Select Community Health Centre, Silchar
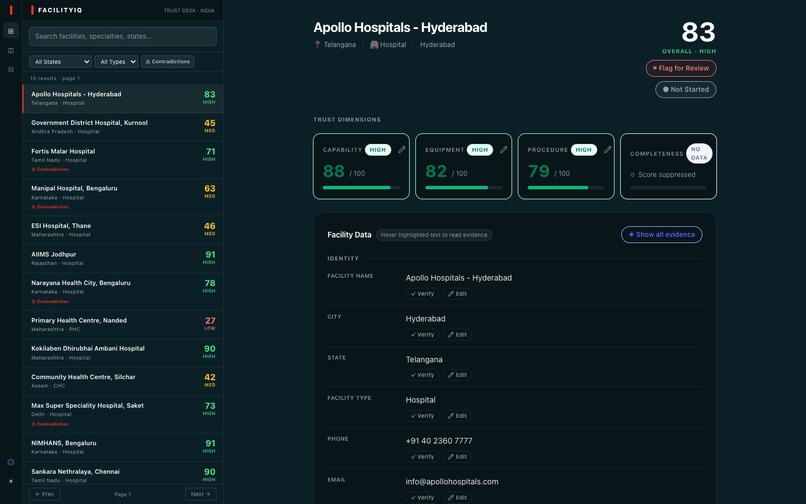The image size is (806, 504). [x=123, y=381]
